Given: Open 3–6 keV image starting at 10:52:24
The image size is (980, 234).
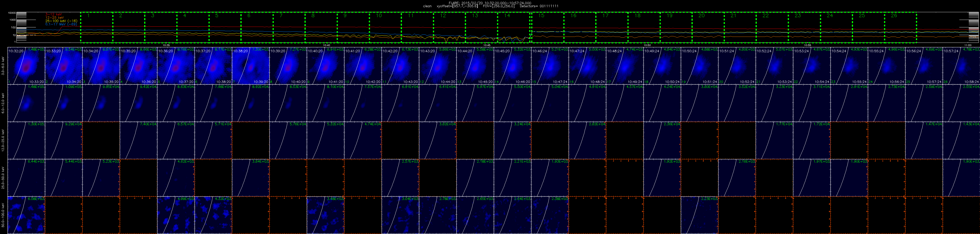Looking at the screenshot, I should [774, 66].
